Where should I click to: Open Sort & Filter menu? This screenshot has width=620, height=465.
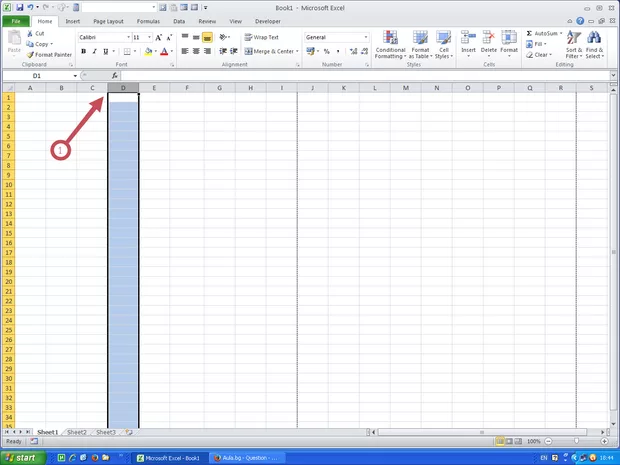click(573, 45)
